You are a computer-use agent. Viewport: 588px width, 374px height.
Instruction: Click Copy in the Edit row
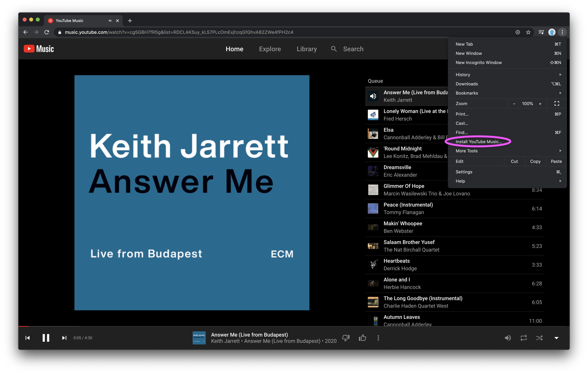coord(535,162)
